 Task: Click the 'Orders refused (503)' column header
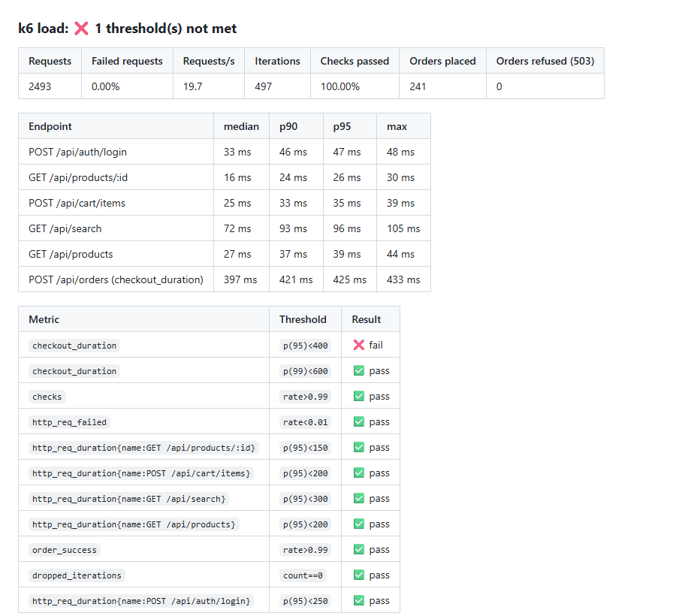(545, 61)
